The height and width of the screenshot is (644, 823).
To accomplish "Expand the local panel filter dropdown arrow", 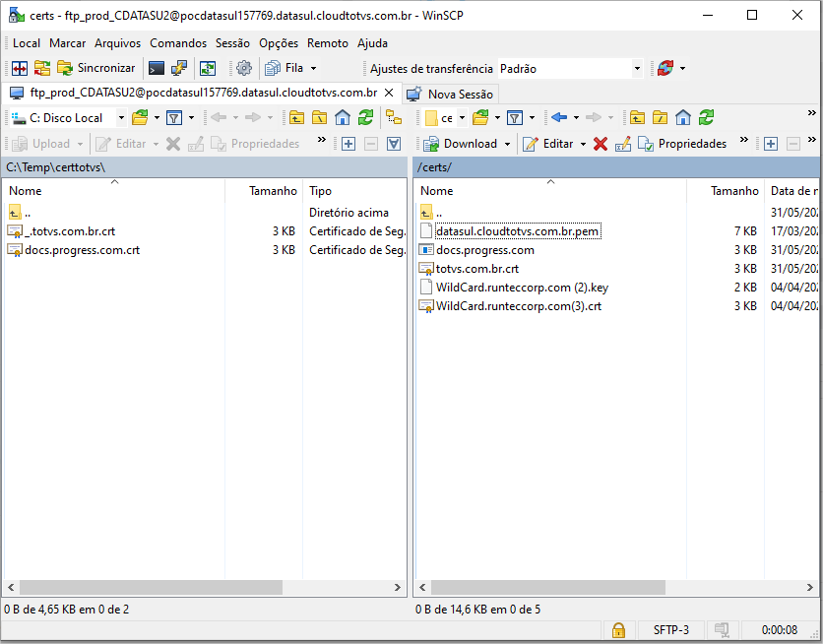I will [x=192, y=118].
